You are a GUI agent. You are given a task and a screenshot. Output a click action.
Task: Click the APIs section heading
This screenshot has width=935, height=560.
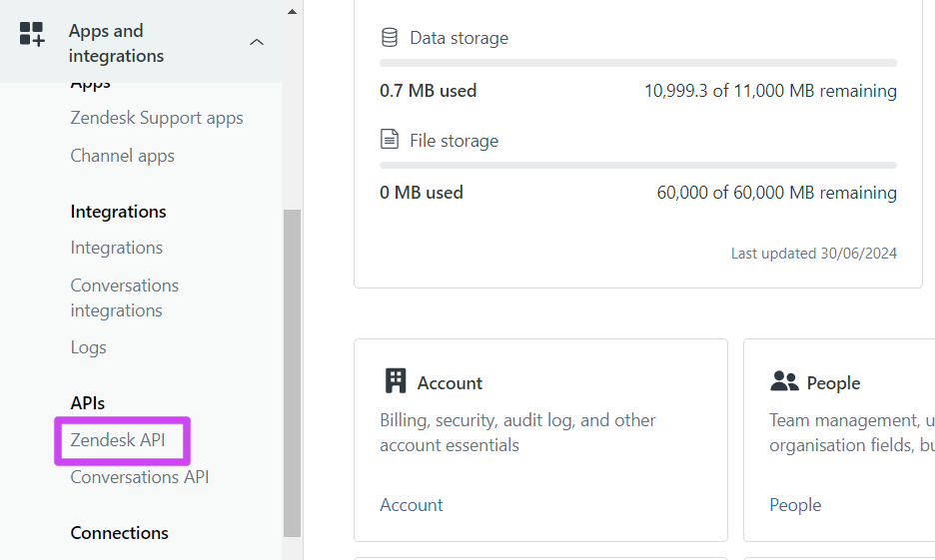coord(88,403)
